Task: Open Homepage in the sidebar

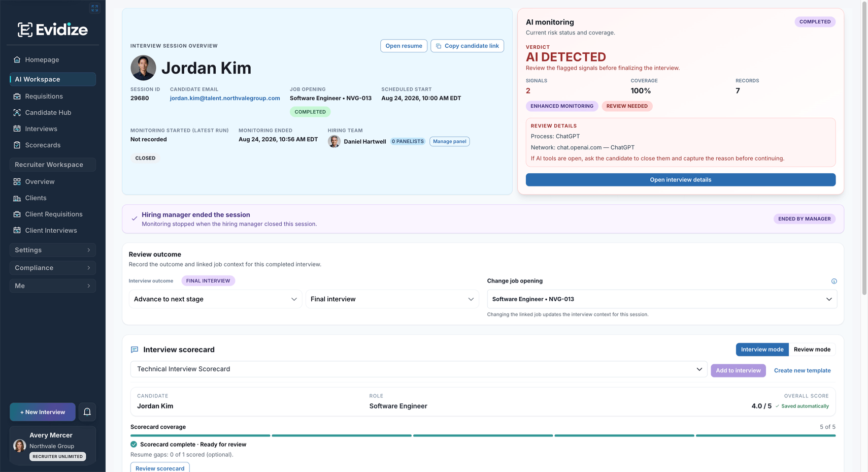Action: pyautogui.click(x=53, y=59)
